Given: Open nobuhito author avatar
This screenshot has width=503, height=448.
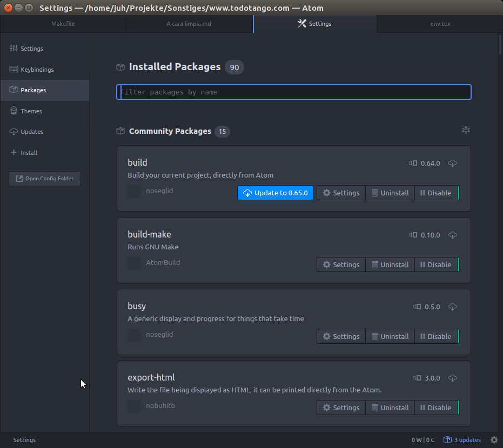Looking at the screenshot, I should 134,406.
